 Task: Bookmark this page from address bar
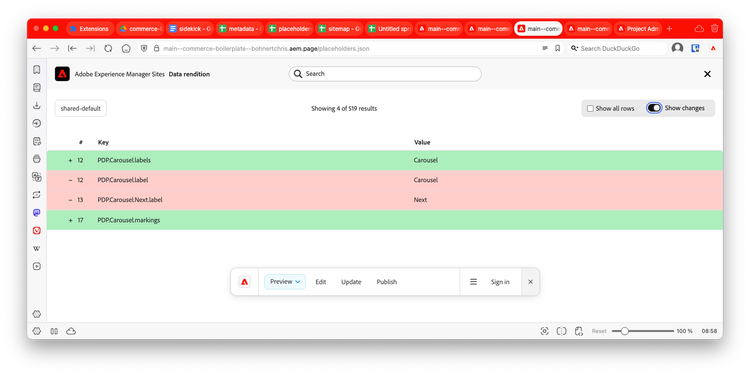[558, 48]
